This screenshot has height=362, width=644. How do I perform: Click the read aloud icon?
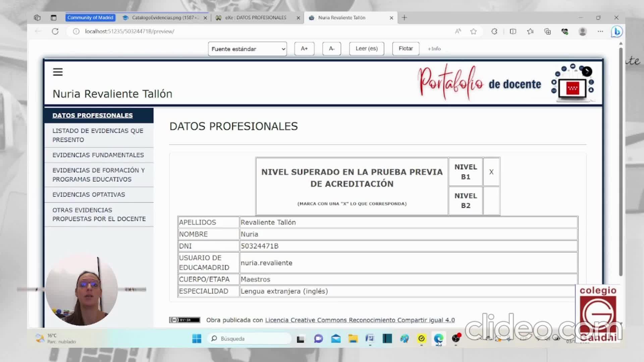pos(458,32)
